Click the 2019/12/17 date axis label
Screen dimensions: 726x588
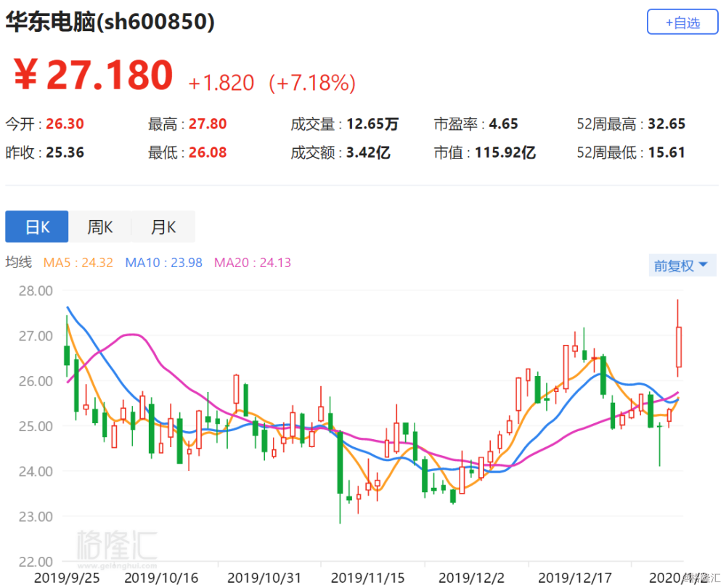(x=575, y=578)
